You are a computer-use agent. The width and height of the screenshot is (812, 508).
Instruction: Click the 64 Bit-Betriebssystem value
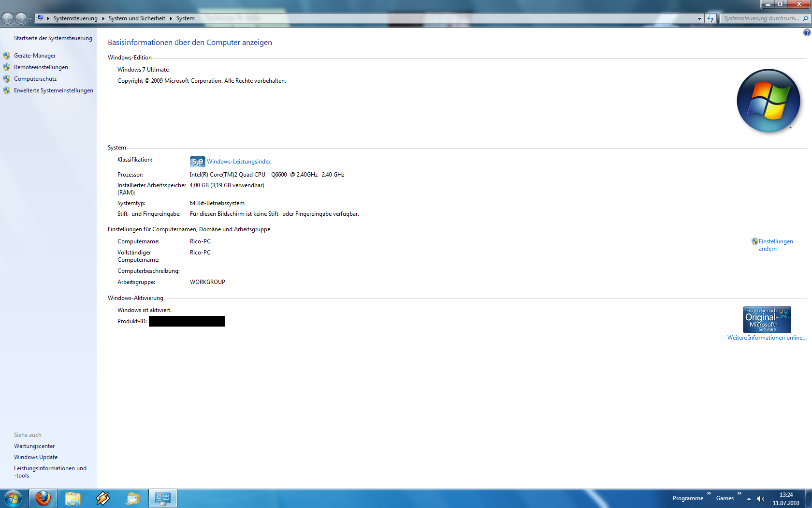coord(217,203)
